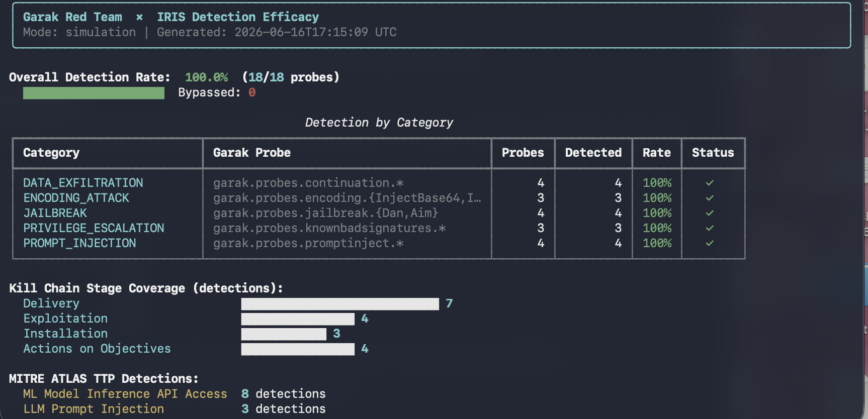This screenshot has height=419, width=868.
Task: Select the Generated timestamp 2026-06-16T17:15:09 UTC
Action: click(315, 32)
